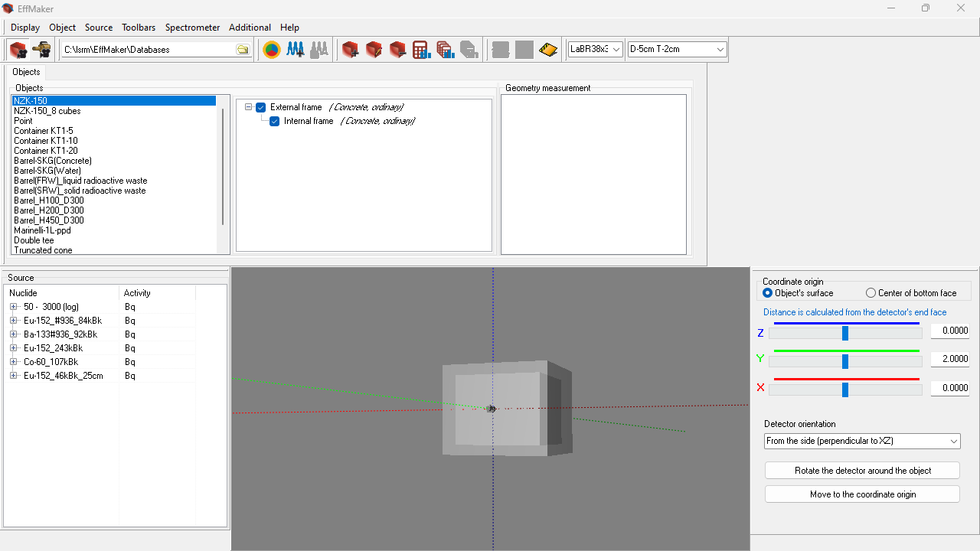Open the Toolbars menu

139,28
